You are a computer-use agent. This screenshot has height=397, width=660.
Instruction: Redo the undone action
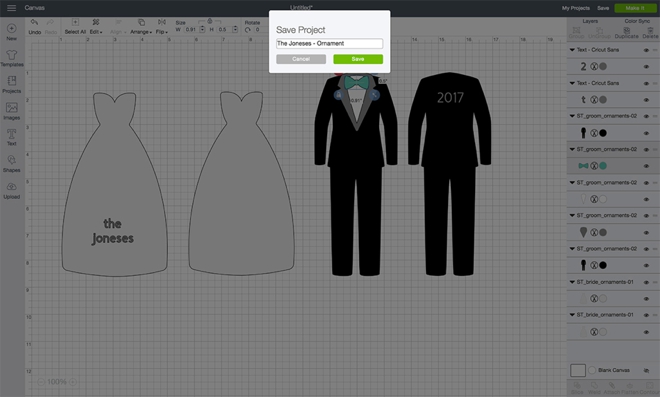tap(51, 27)
